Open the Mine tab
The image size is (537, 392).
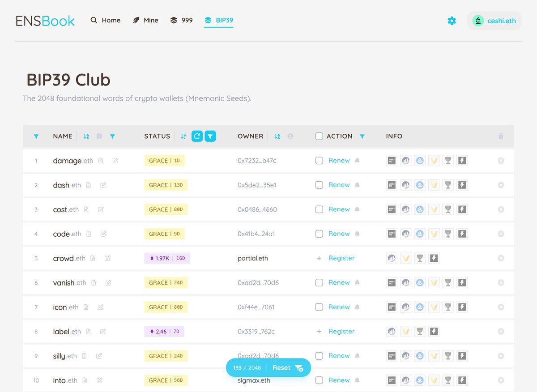(145, 20)
